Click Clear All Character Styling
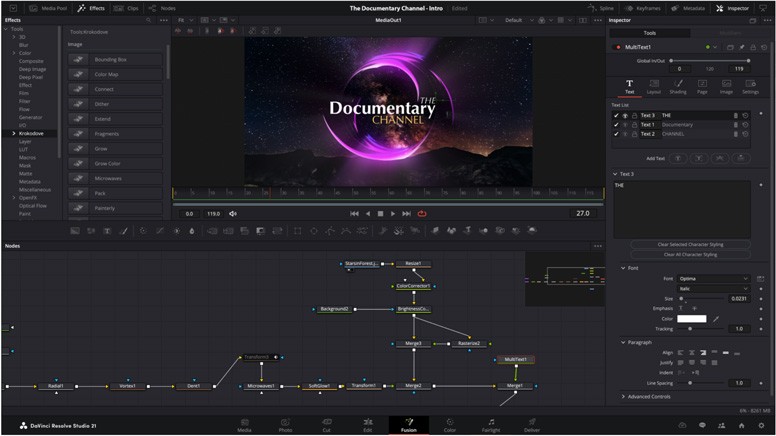This screenshot has height=436, width=776. click(x=690, y=254)
